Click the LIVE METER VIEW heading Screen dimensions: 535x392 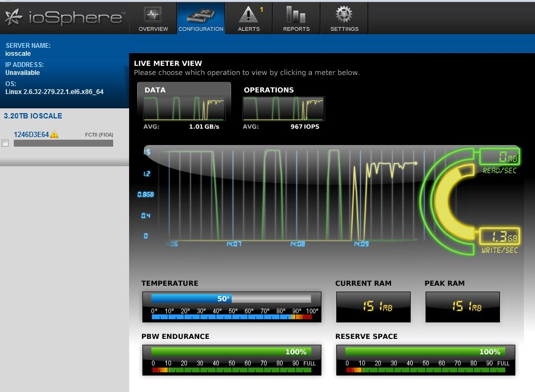168,63
